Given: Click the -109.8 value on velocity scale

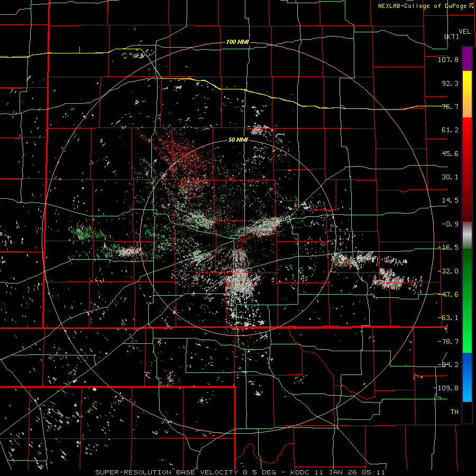Looking at the screenshot, I should 446,388.
